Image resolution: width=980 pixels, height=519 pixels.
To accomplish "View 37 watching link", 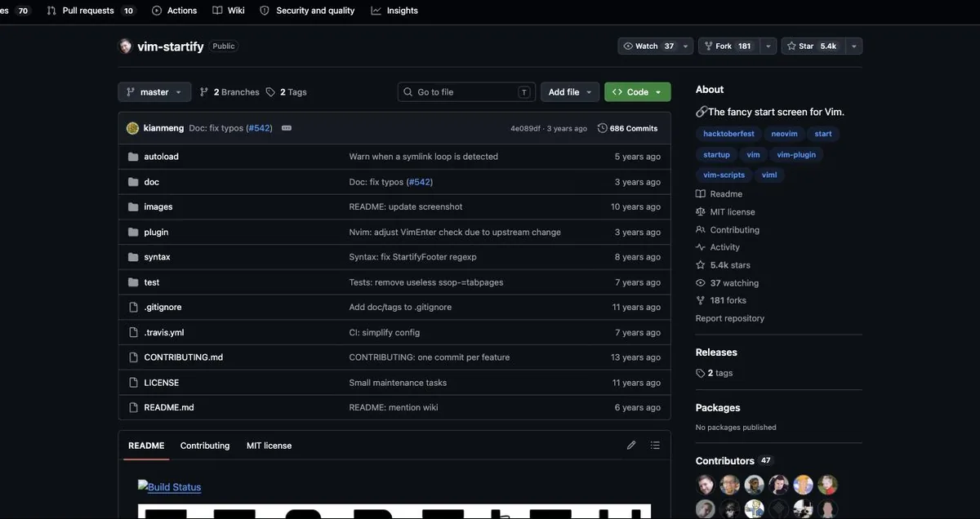I will pyautogui.click(x=728, y=283).
